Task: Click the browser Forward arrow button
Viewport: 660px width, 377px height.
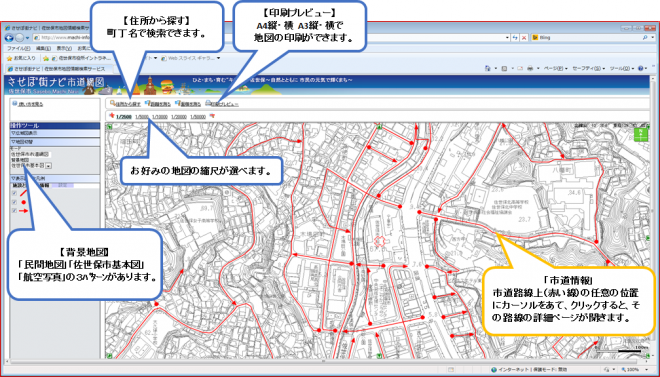Action: pos(19,38)
